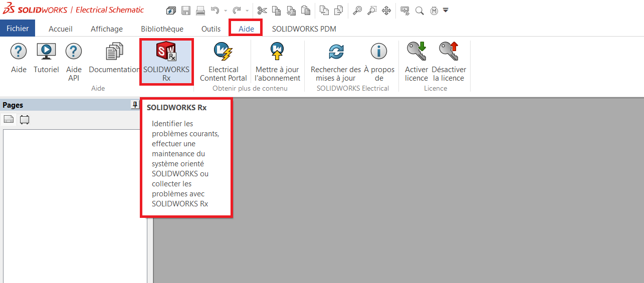The height and width of the screenshot is (283, 644).
Task: Switch to the Accueil tab
Action: click(61, 29)
